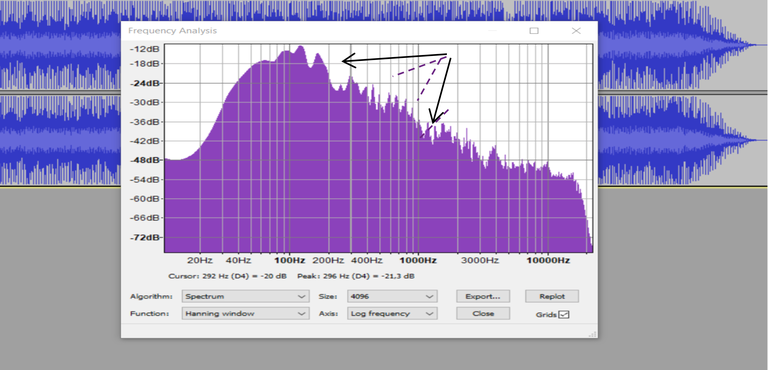This screenshot has height=370, width=768.
Task: Open the Algorithm dropdown showing Spectrum
Action: tap(245, 296)
